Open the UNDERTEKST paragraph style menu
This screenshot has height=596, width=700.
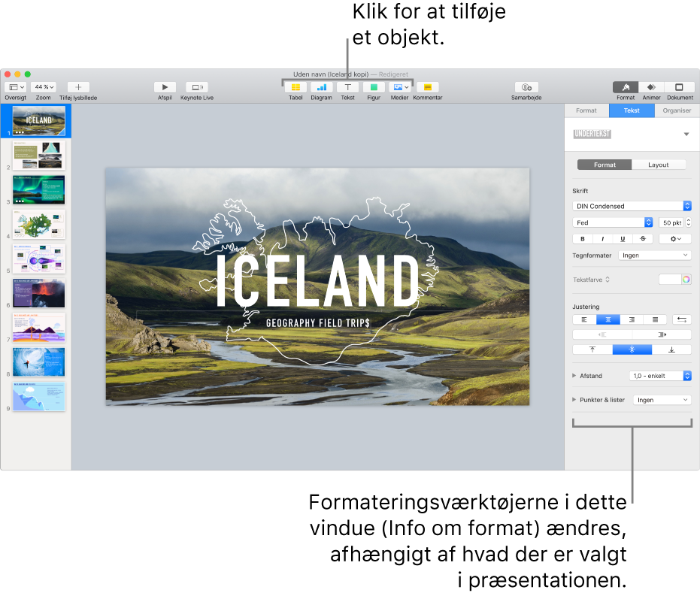coord(686,134)
